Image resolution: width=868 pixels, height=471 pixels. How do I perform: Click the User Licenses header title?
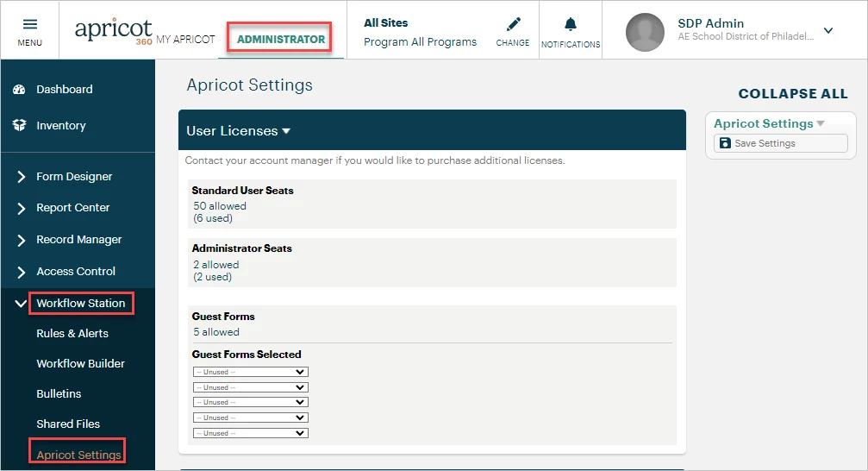pyautogui.click(x=232, y=131)
